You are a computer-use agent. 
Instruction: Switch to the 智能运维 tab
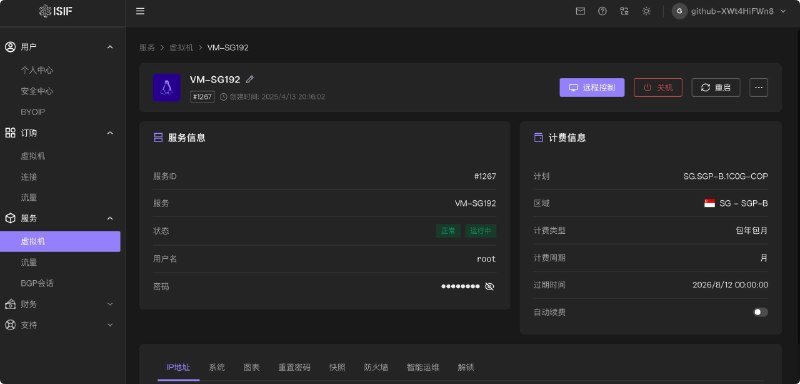[x=423, y=367]
